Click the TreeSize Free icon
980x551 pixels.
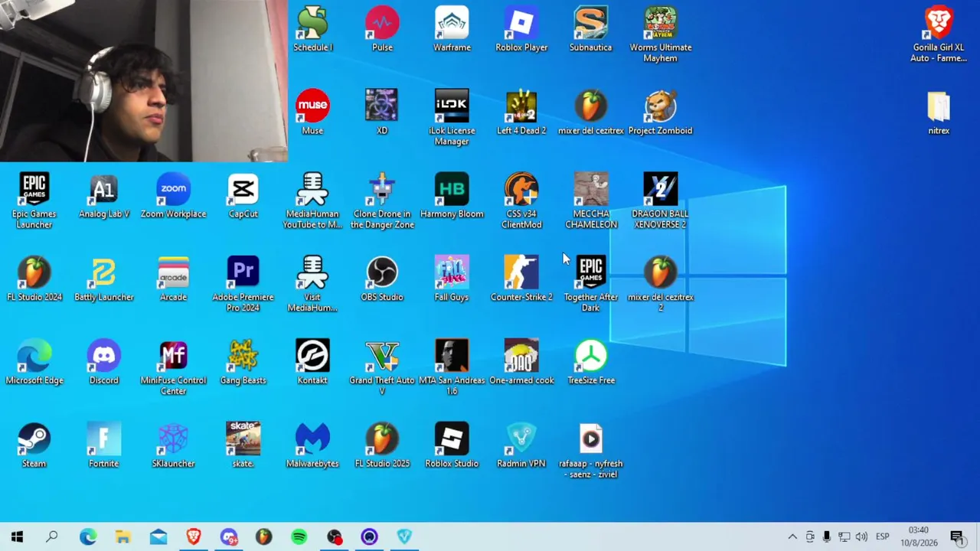click(x=590, y=363)
